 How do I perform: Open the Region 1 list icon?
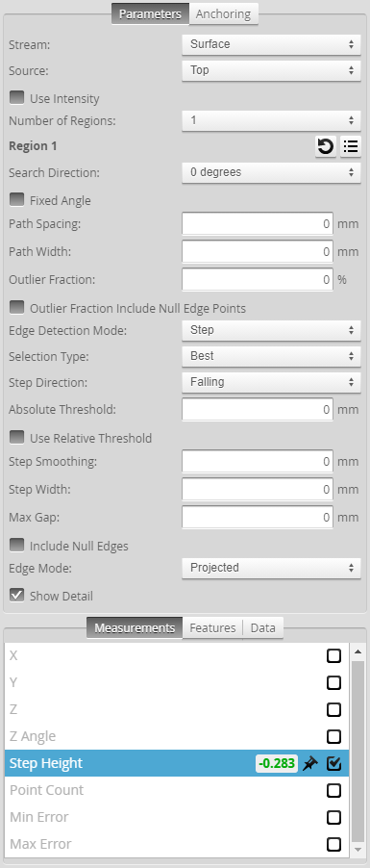click(x=350, y=146)
